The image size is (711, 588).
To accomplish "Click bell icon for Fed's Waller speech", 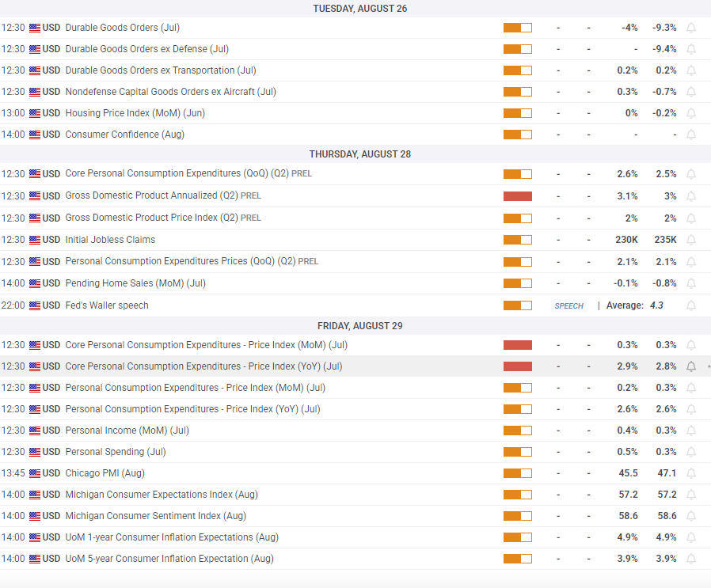I will (691, 305).
